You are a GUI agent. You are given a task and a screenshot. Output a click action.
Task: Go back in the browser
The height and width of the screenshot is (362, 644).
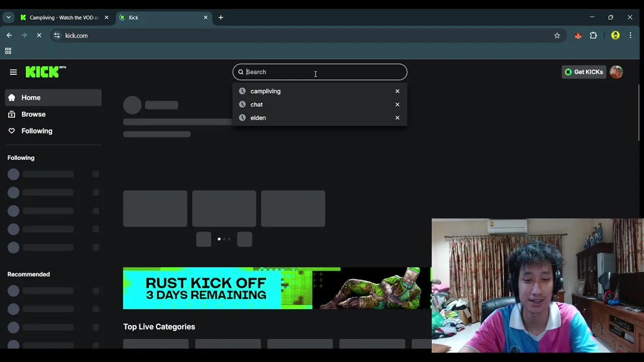pos(9,36)
